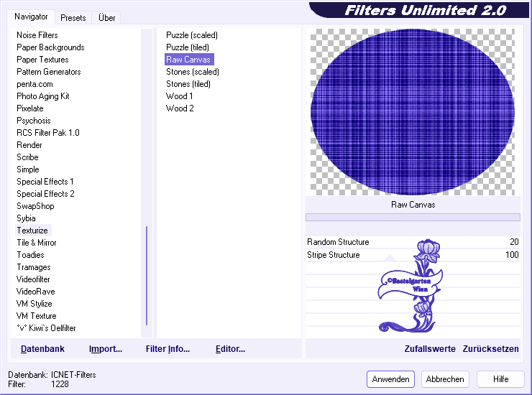
Task: Adjust the Stripe Structure slider
Action: [413, 255]
